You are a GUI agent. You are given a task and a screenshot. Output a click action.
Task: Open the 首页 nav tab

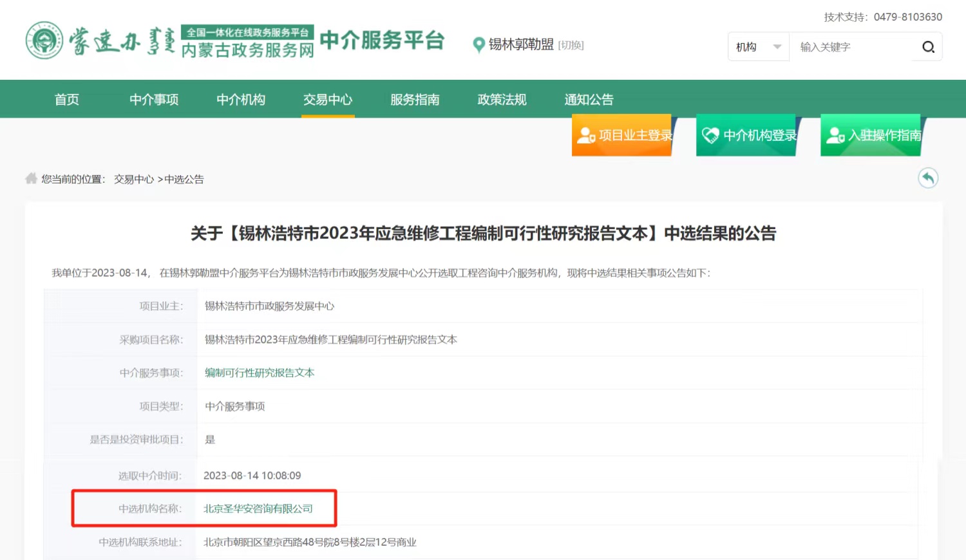tap(67, 99)
